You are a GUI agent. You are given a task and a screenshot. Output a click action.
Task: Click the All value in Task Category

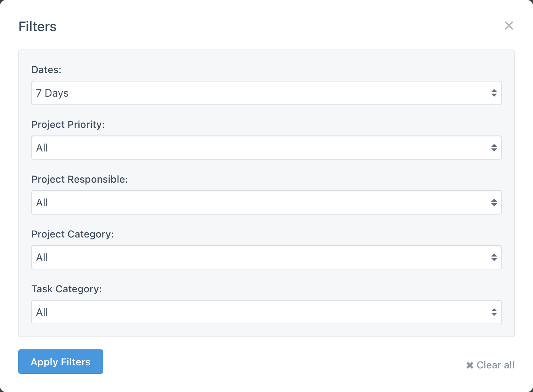point(42,312)
